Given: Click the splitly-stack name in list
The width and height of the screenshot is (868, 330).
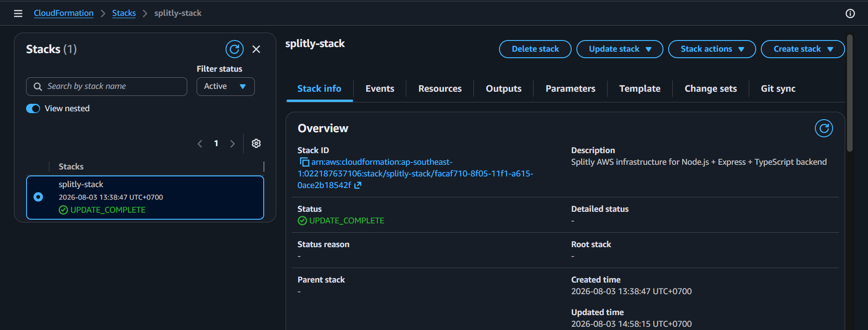Looking at the screenshot, I should (81, 184).
